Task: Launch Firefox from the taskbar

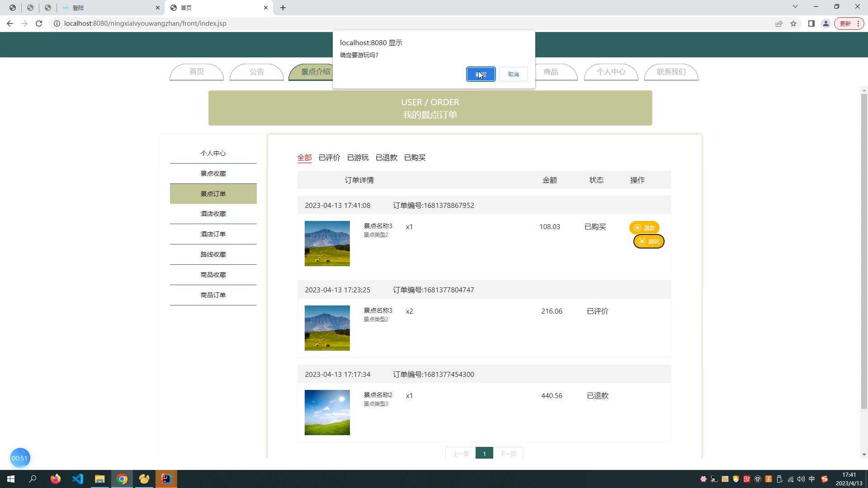Action: pos(56,479)
